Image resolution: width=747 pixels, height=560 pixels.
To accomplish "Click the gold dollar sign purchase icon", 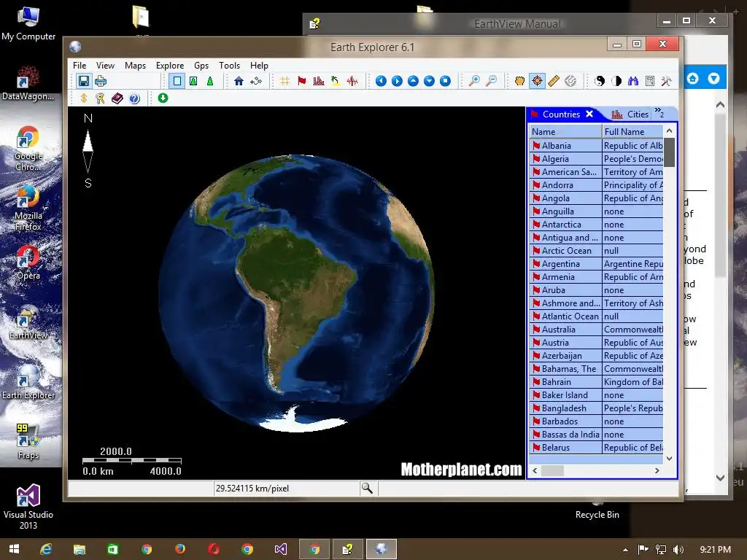I will click(84, 98).
